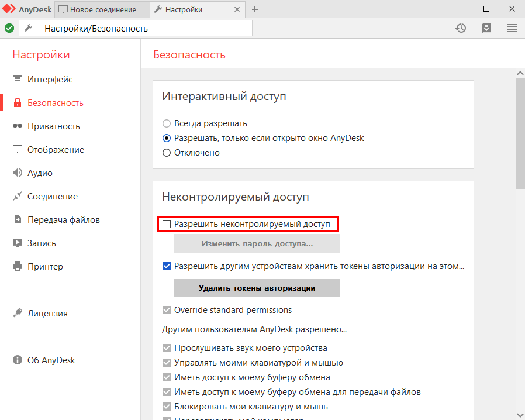Click the wrench icon in address bar
This screenshot has height=420, width=525.
click(x=29, y=28)
